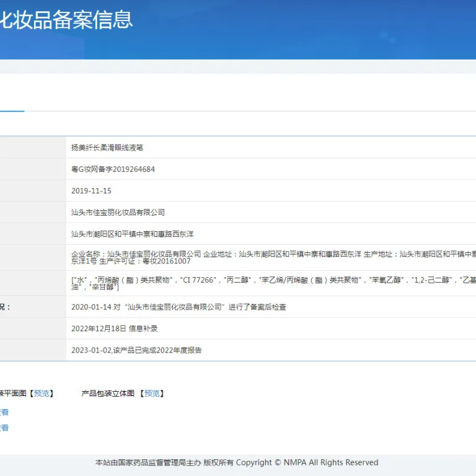Select address 汕头市潮阳区和平镇中寨和惠路西东洋

(x=133, y=234)
